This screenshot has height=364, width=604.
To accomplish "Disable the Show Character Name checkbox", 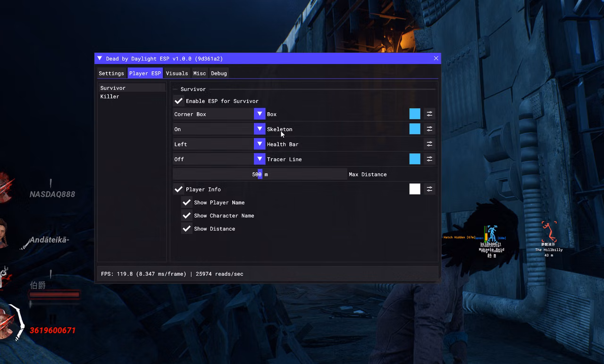I will pos(187,215).
